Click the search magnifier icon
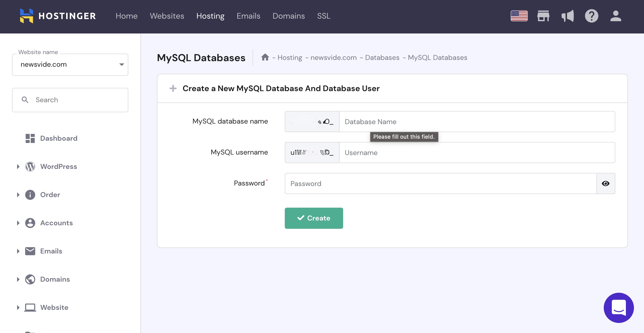The image size is (644, 333). [25, 100]
